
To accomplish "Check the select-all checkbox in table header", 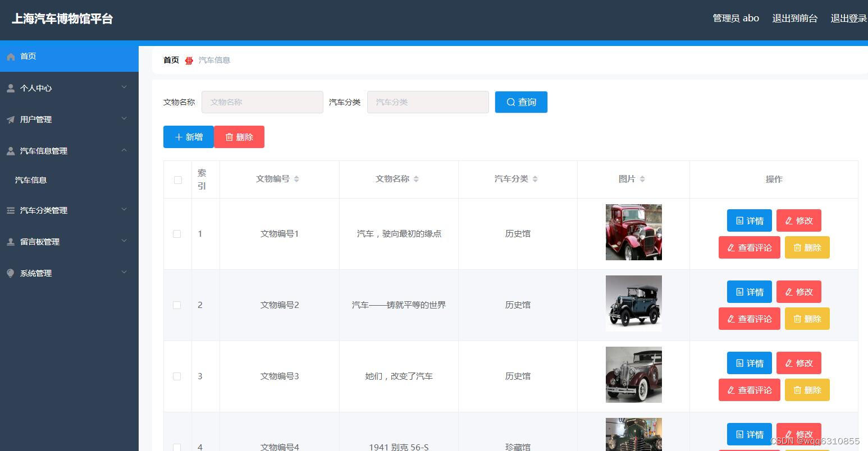I will [x=177, y=180].
